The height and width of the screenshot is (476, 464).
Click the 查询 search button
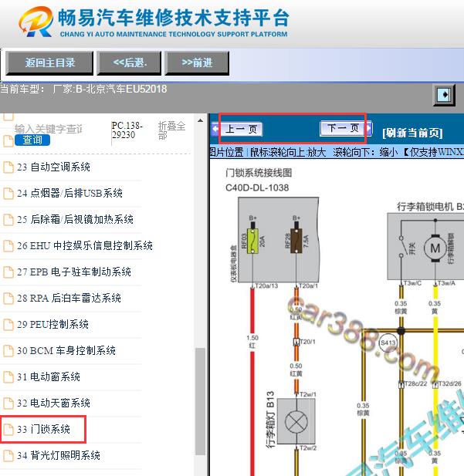[x=32, y=140]
